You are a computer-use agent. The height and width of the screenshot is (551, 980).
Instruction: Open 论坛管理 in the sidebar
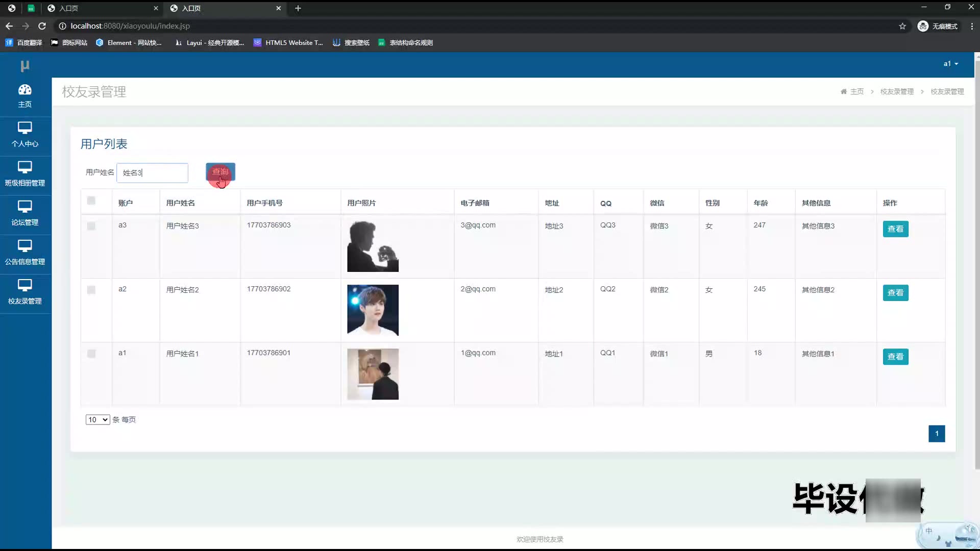[x=25, y=214]
